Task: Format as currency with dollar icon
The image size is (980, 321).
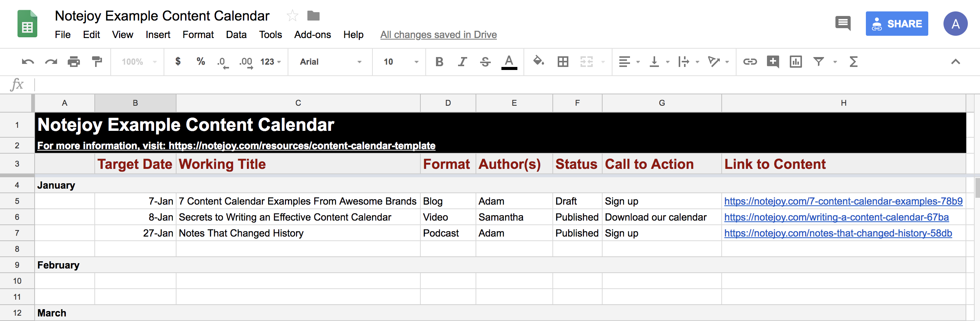Action: (178, 61)
